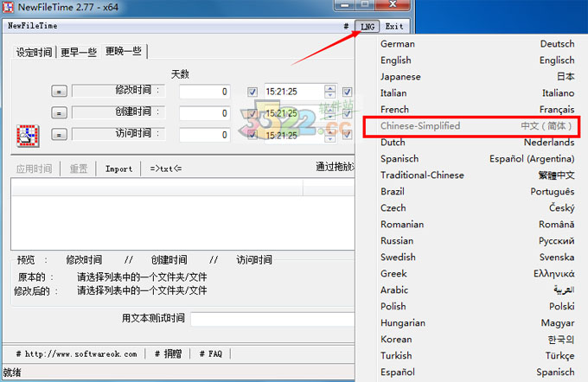Select Traditional-Chinese language in the menu
Image resolution: width=588 pixels, height=382 pixels.
point(477,175)
